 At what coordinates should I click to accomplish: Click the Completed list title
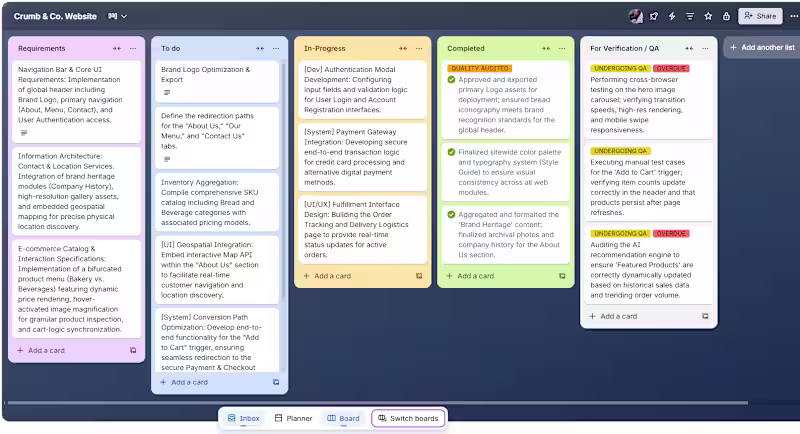point(466,48)
